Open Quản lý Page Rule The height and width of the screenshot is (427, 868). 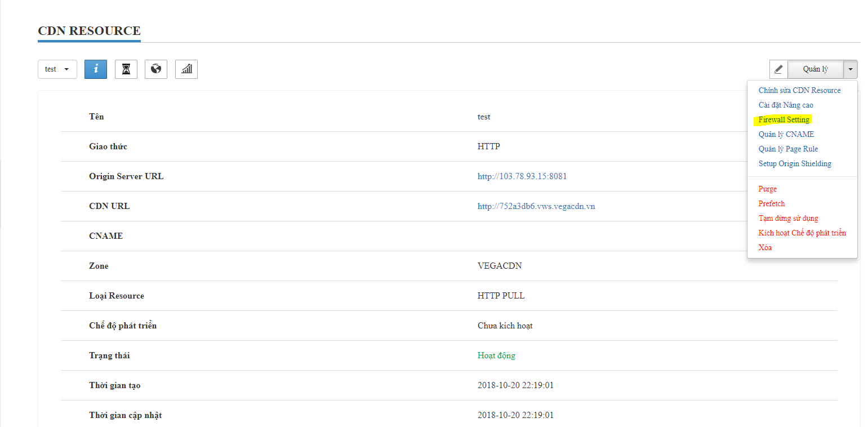click(x=788, y=149)
